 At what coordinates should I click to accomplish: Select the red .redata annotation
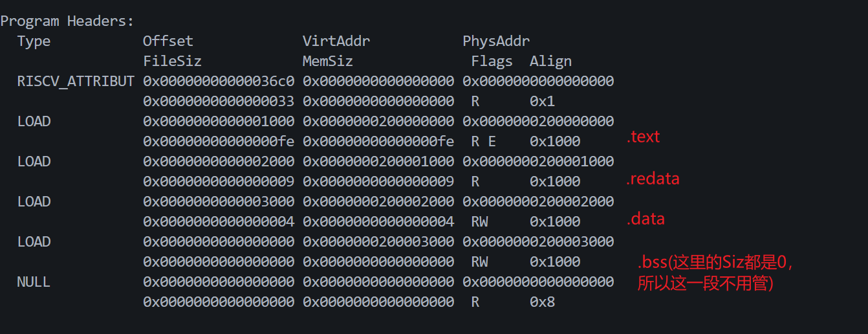653,179
